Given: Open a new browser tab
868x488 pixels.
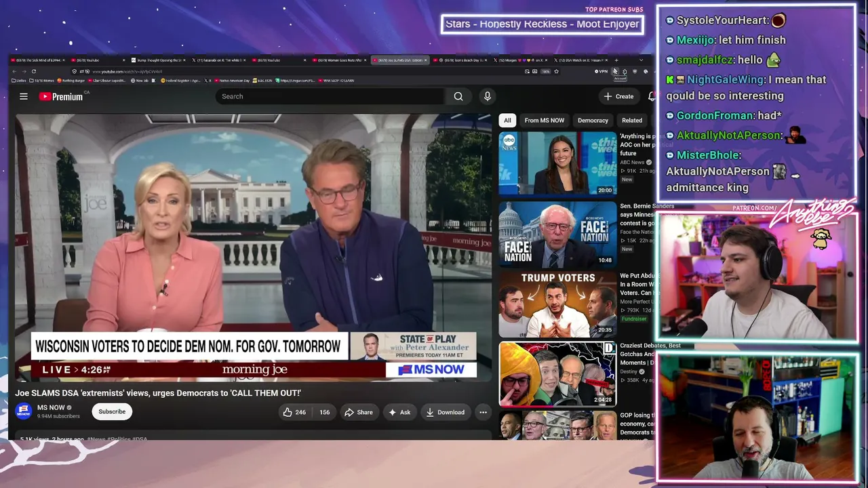Looking at the screenshot, I should (x=616, y=60).
